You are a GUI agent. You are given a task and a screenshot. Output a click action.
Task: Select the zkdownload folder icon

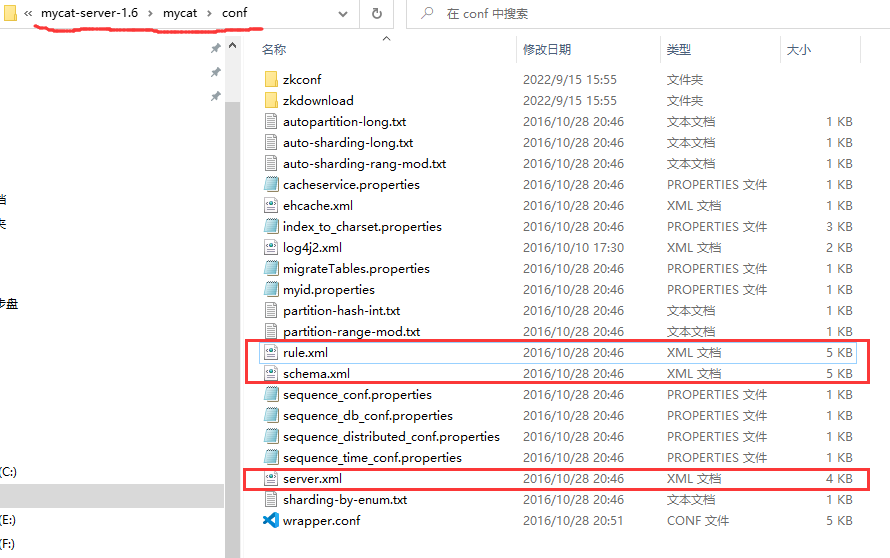270,100
